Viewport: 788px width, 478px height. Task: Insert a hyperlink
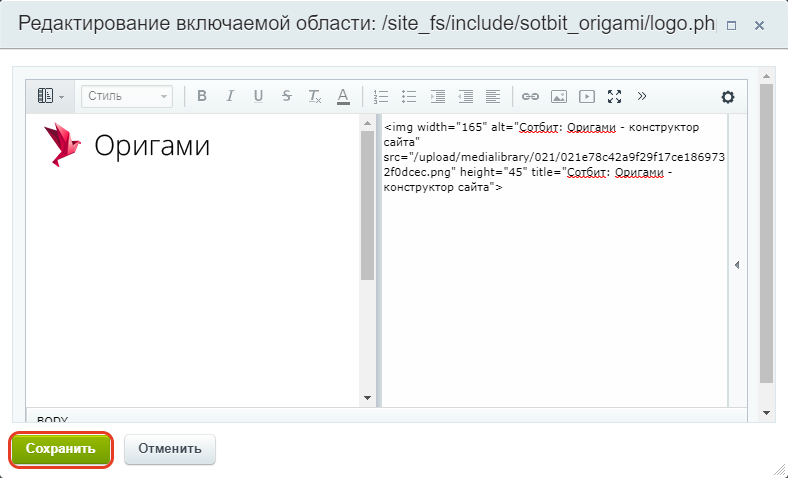point(530,96)
